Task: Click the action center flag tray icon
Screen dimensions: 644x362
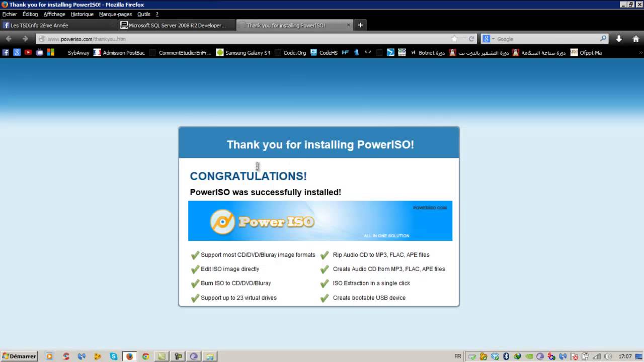Action: (574, 356)
